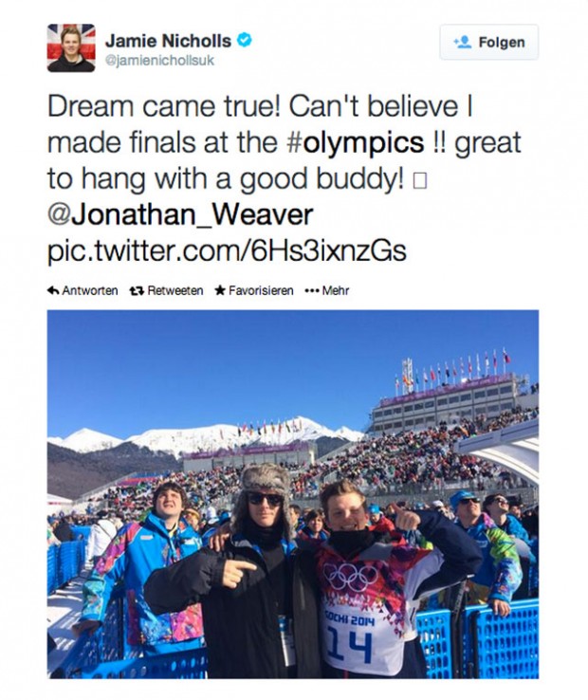Select the Favorisieren action label
This screenshot has height=700, width=588.
pos(261,291)
